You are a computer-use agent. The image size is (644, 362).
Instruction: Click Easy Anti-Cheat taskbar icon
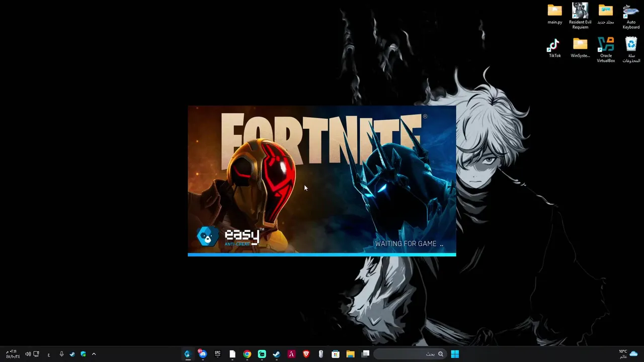[188, 354]
